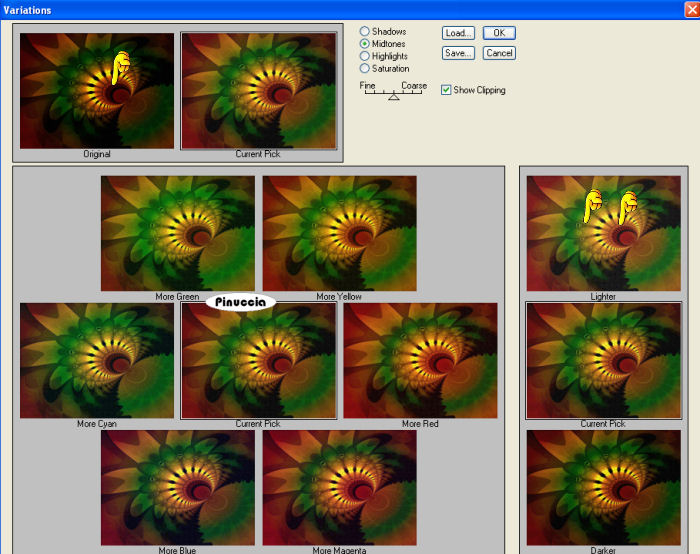Click Current Pick thumbnail in brightness column

coord(604,361)
